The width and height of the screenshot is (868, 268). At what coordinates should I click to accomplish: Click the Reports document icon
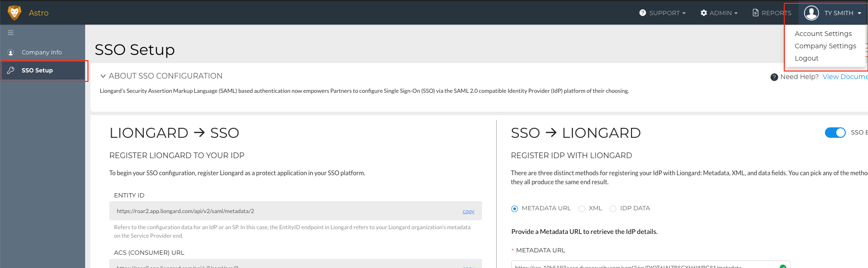pyautogui.click(x=755, y=13)
